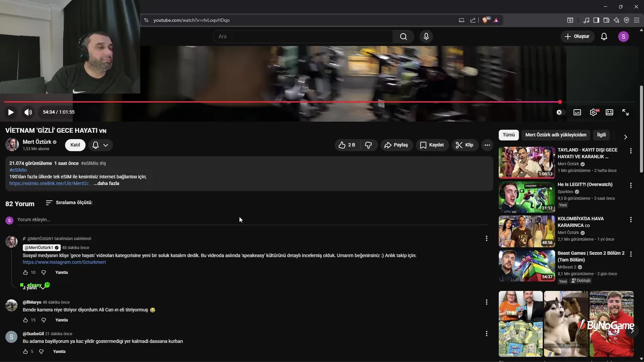The width and height of the screenshot is (644, 362).
Task: Click the Brave Rewards triangle icon
Action: (496, 20)
